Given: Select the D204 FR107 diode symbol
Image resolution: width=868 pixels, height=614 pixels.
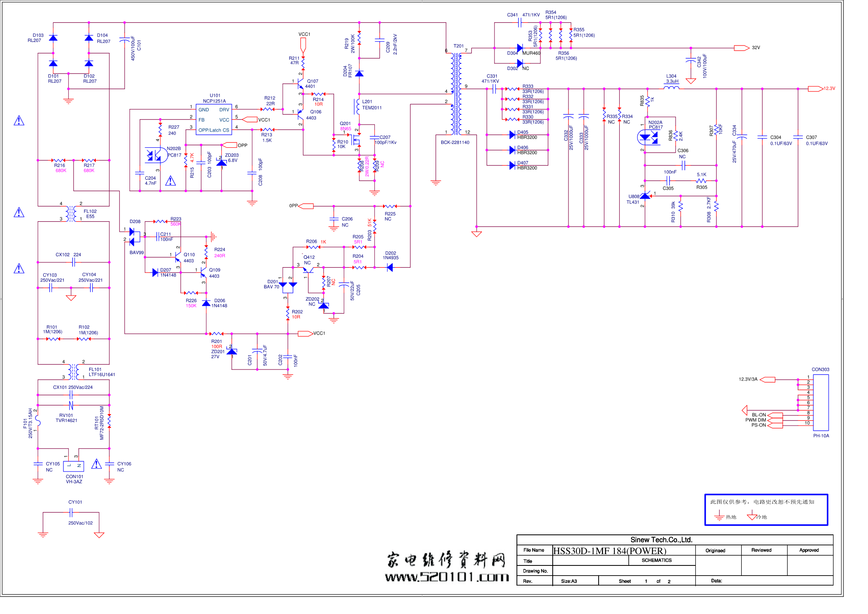Looking at the screenshot, I should coord(359,73).
